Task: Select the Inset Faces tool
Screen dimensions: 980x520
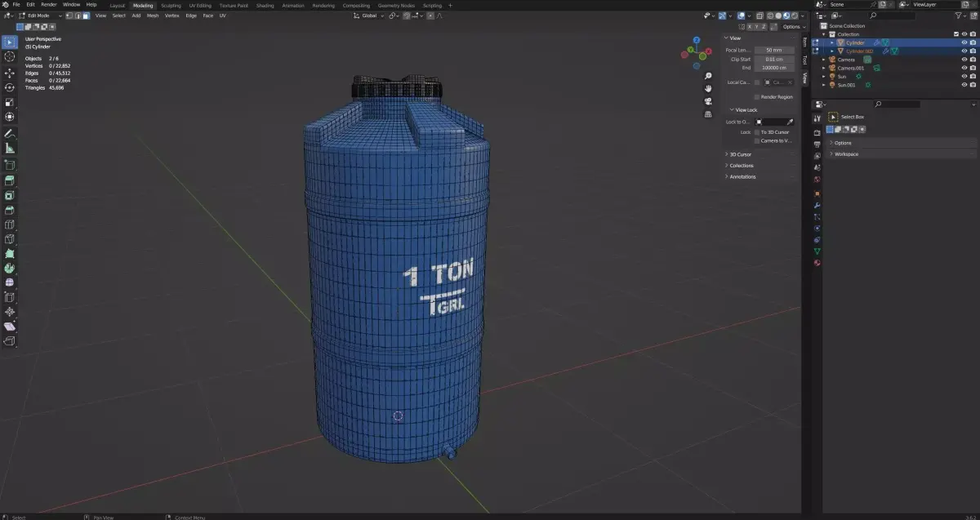Action: (x=10, y=195)
